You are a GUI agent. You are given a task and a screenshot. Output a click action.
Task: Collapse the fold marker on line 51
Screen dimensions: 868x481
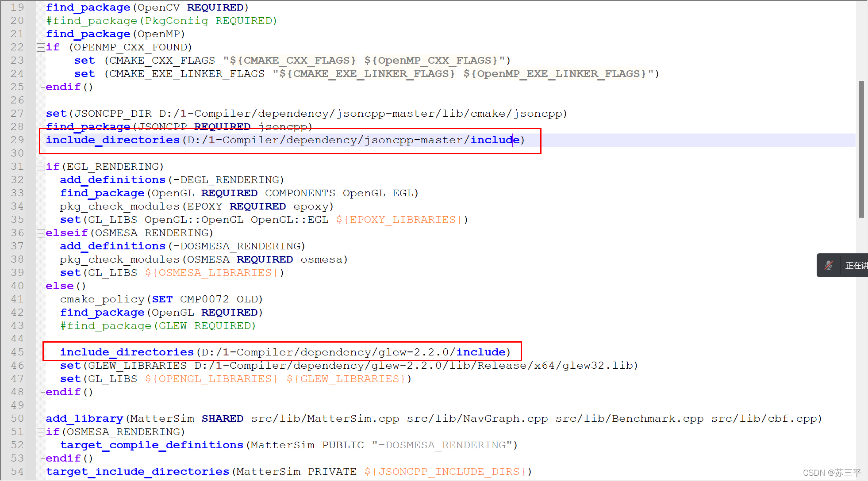tap(41, 432)
